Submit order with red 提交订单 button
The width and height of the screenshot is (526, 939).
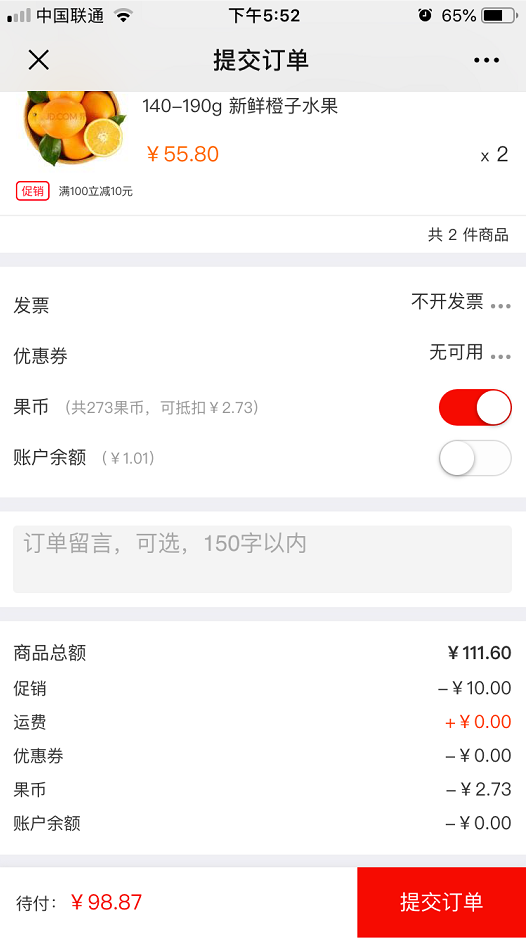pos(442,902)
